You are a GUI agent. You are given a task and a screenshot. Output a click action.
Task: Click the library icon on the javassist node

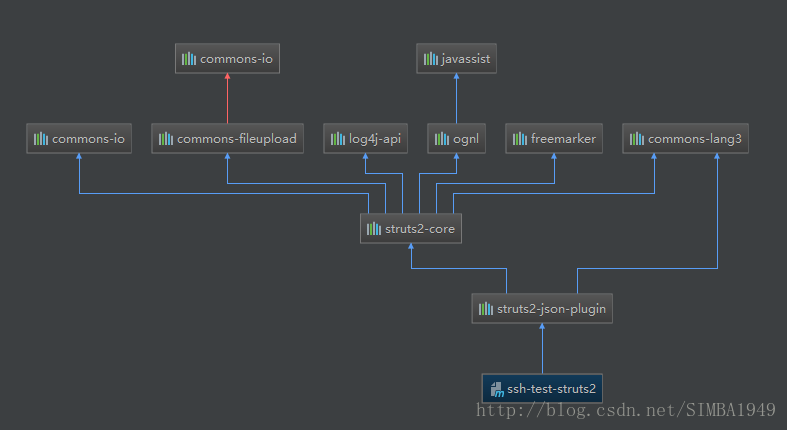[x=431, y=59]
